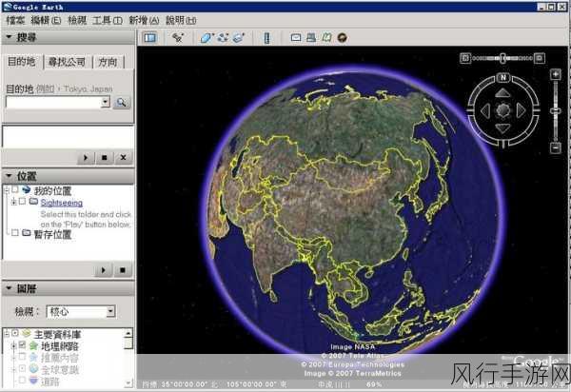The height and width of the screenshot is (392, 571).
Task: Click the tilt slider right end icon
Action: point(540,58)
